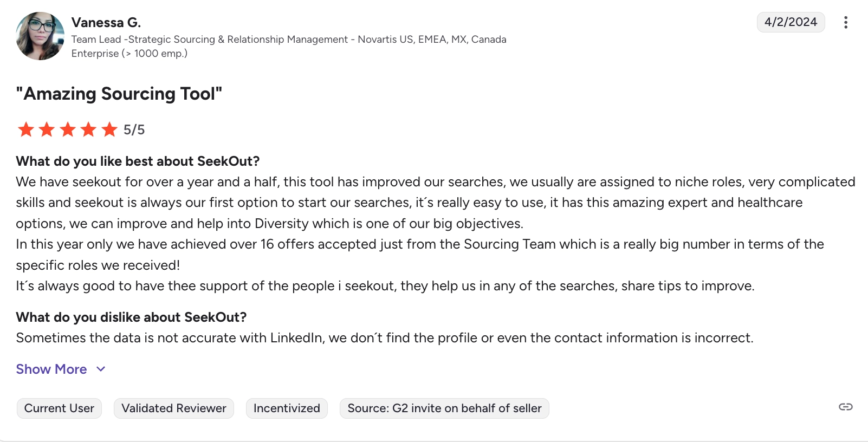The image size is (868, 442).
Task: Click the "dislike about SeekOut" heading
Action: (x=131, y=317)
